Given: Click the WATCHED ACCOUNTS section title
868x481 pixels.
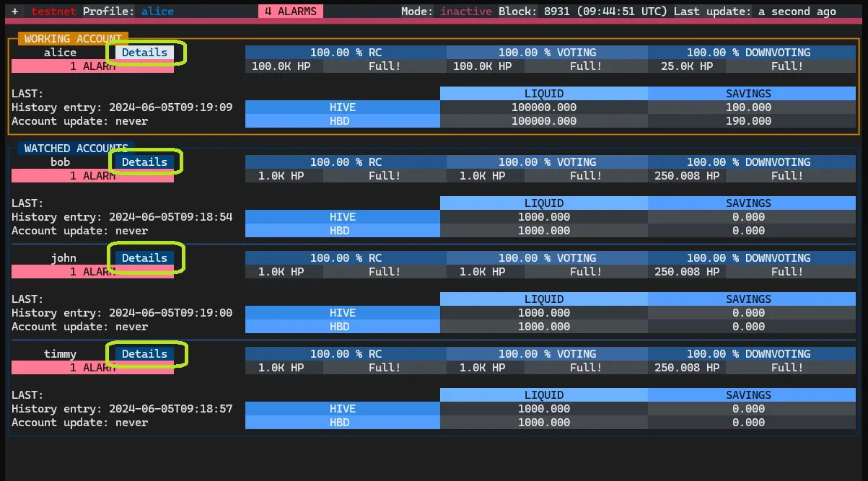Looking at the screenshot, I should (x=76, y=149).
